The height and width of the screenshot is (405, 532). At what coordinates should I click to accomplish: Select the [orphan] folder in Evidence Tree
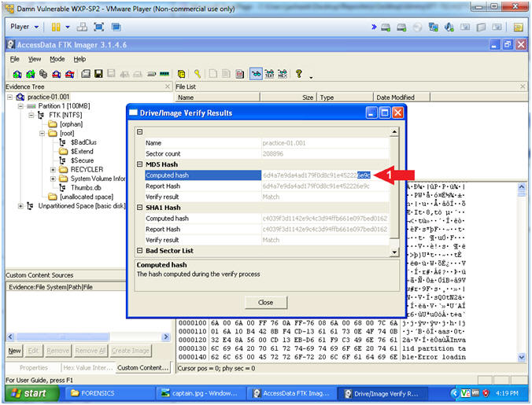click(x=72, y=124)
